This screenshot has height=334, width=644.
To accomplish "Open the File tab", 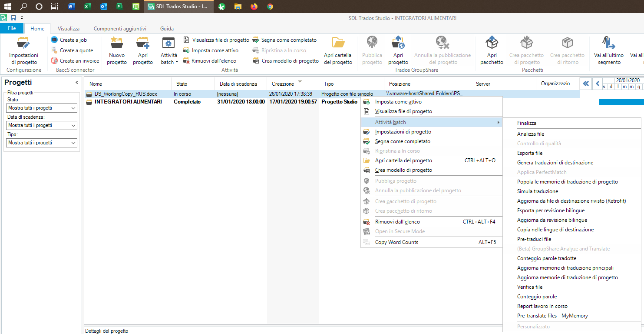I will point(12,28).
